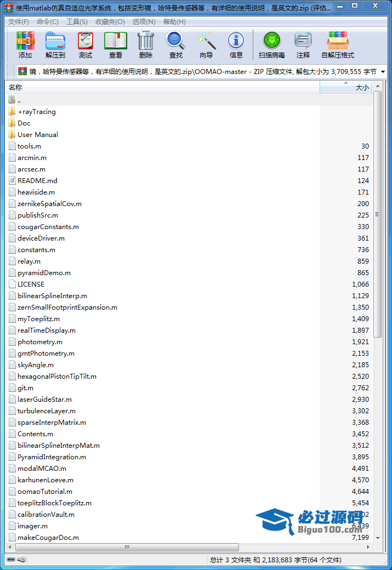The width and height of the screenshot is (392, 570).
Task: Click the User Manual folder icon
Action: point(12,134)
